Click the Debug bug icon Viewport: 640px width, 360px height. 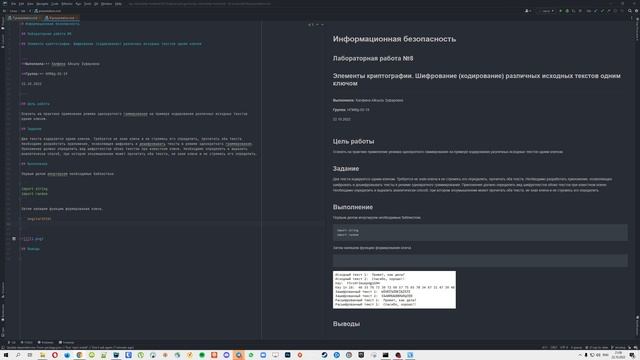click(567, 11)
